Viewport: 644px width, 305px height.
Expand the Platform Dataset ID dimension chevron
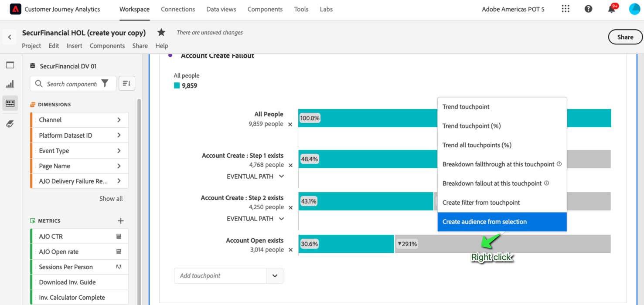point(119,136)
